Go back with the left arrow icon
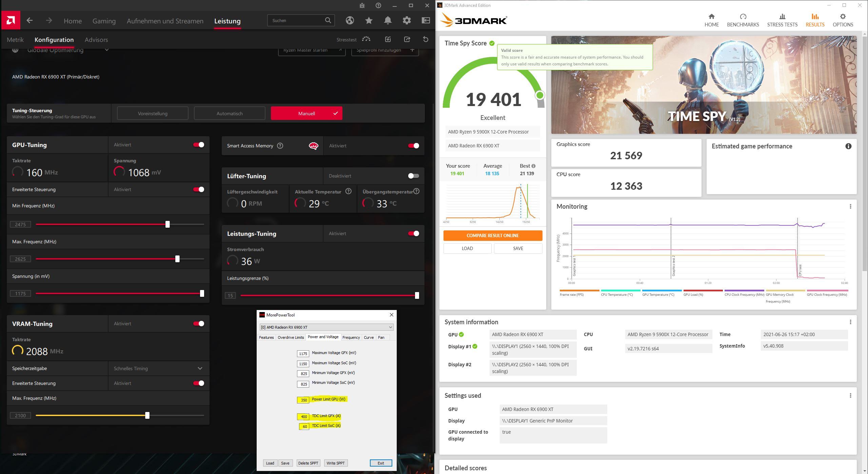The height and width of the screenshot is (474, 868). coord(29,21)
